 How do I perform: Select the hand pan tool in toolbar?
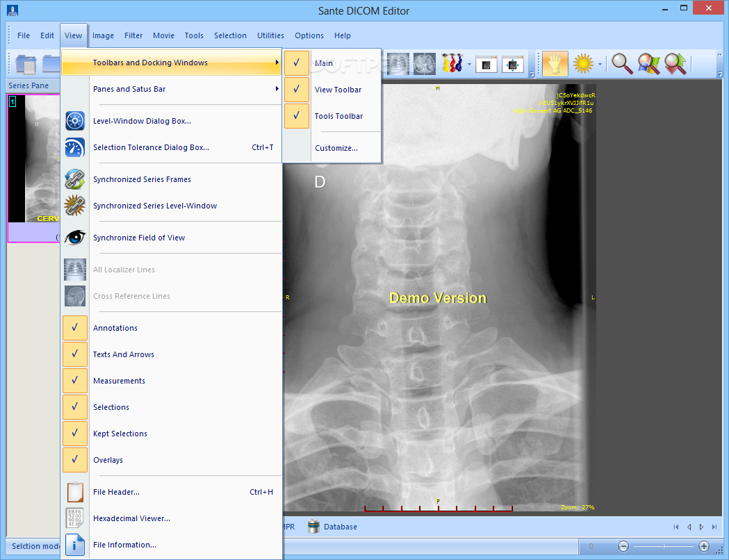(555, 64)
